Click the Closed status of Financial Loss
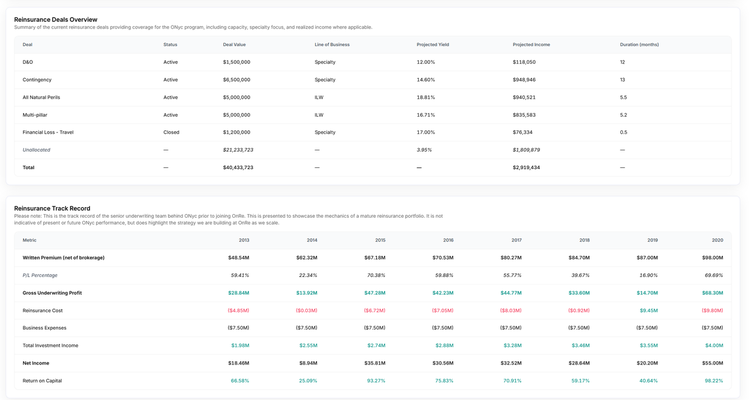The height and width of the screenshot is (400, 749). pyautogui.click(x=171, y=132)
